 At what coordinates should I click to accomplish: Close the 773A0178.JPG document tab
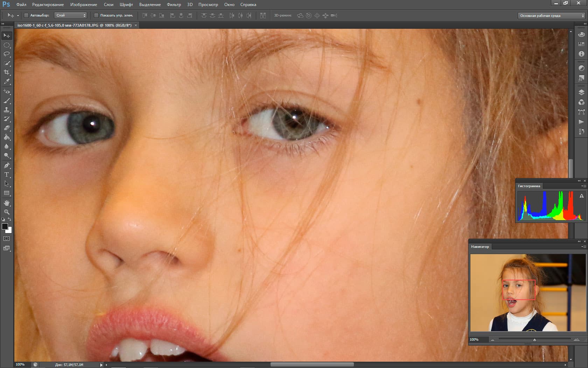(136, 25)
